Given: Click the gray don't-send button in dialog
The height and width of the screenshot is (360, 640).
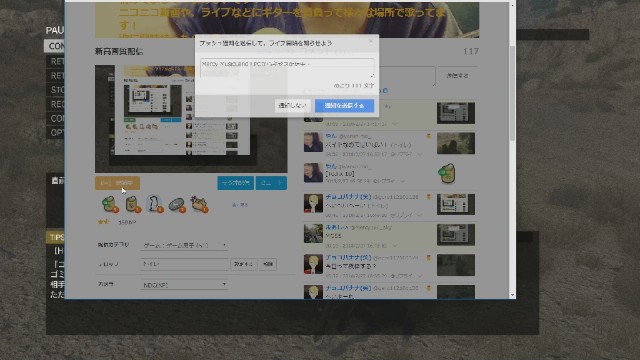Looking at the screenshot, I should tap(292, 105).
